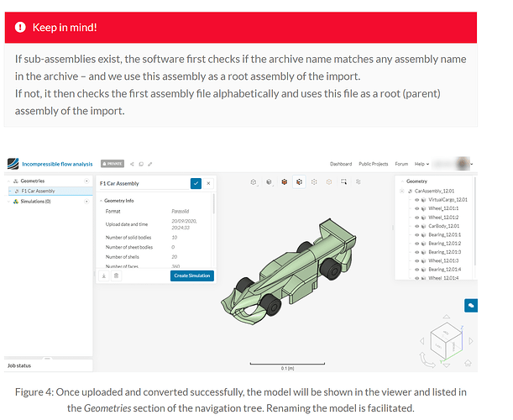Image resolution: width=513 pixels, height=420 pixels.
Task: Click the Geometry tree panel scrollbar
Action: pos(475,221)
